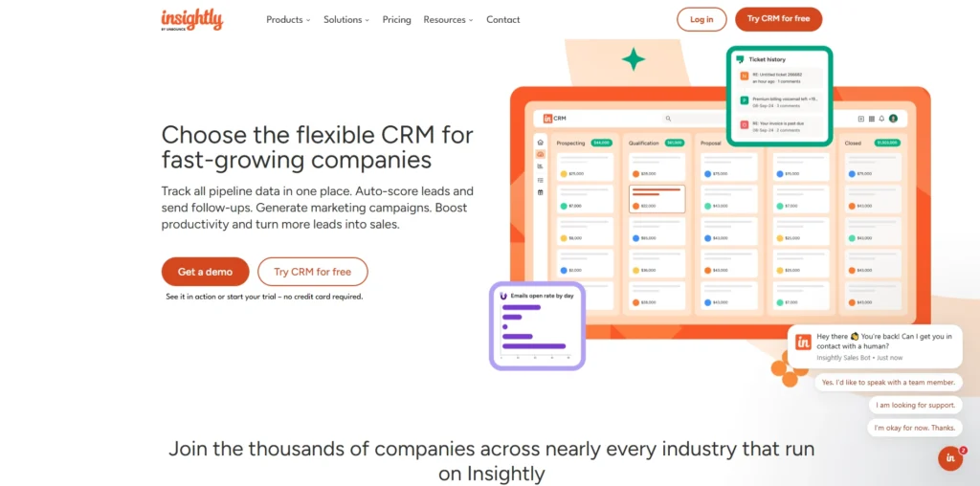Click the Ticket history chat-bubble icon

[x=740, y=59]
